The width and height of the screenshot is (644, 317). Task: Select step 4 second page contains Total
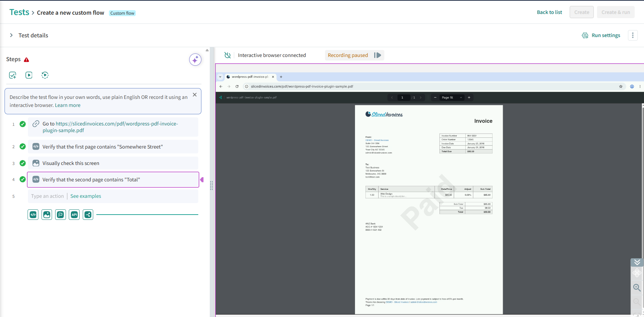click(113, 180)
